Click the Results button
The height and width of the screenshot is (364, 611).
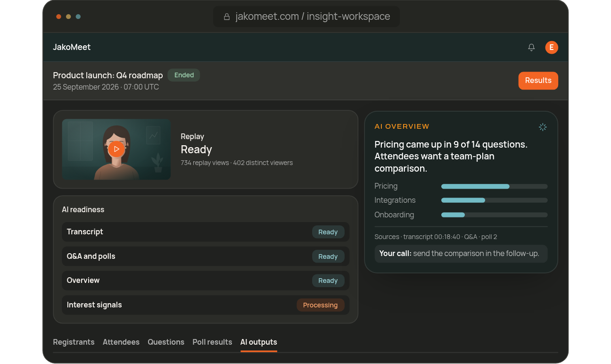click(x=538, y=81)
